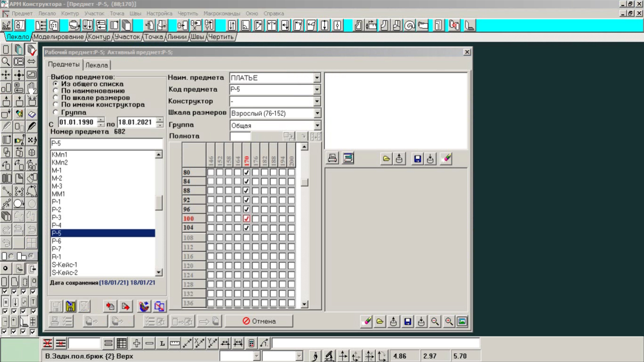Viewport: 644px width, 362px height.
Task: Open the 'Настройка' menu
Action: click(159, 14)
